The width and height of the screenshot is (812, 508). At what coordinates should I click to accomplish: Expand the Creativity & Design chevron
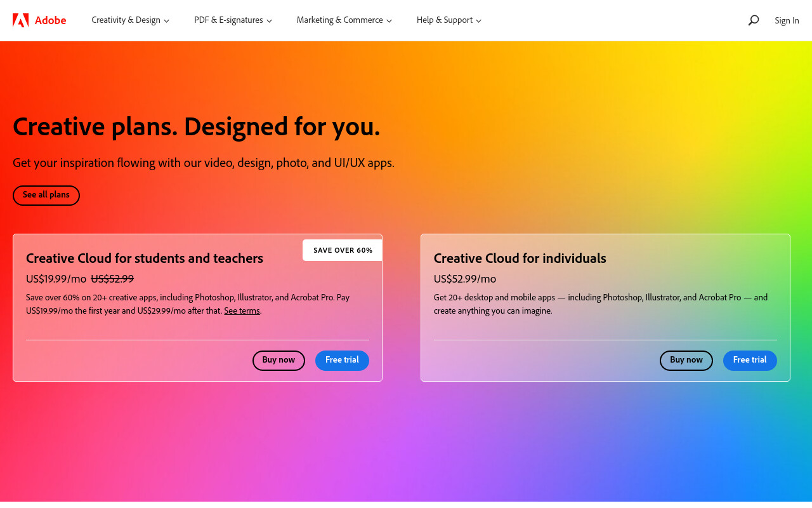pyautogui.click(x=167, y=21)
